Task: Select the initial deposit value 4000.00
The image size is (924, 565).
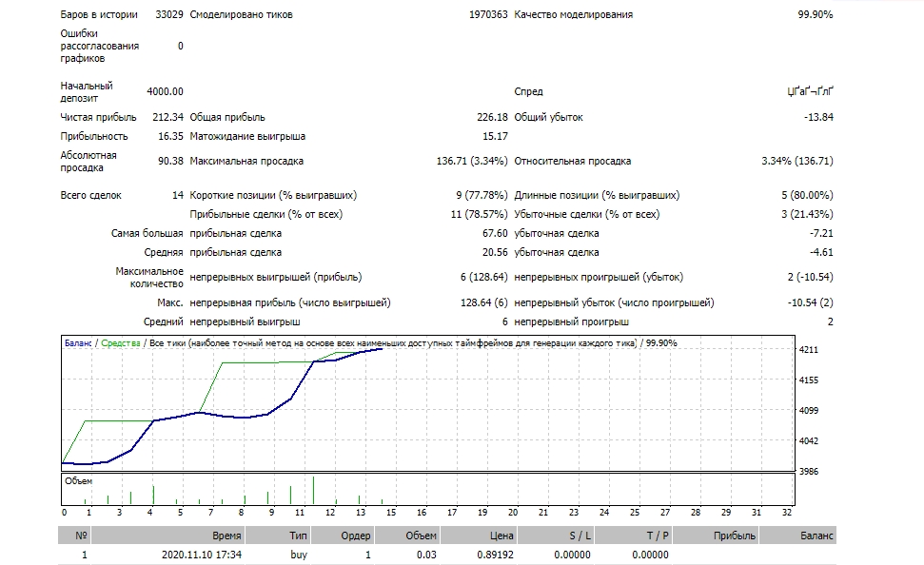Action: 165,92
